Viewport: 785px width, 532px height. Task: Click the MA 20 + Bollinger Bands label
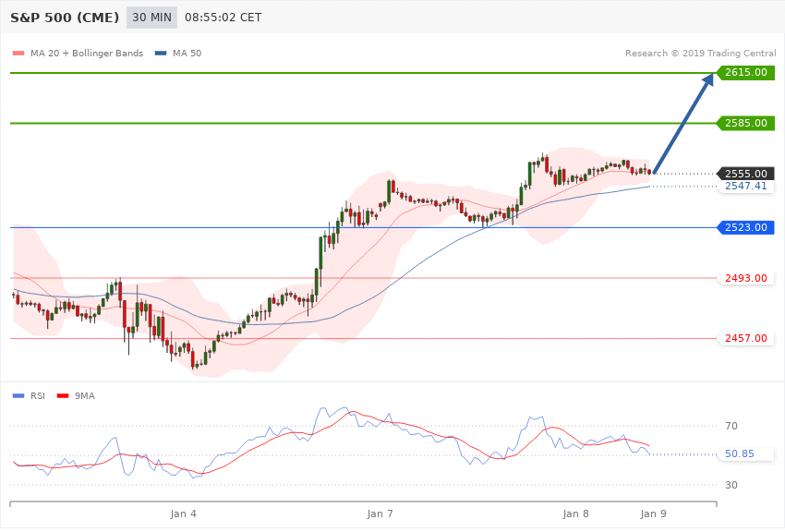87,53
